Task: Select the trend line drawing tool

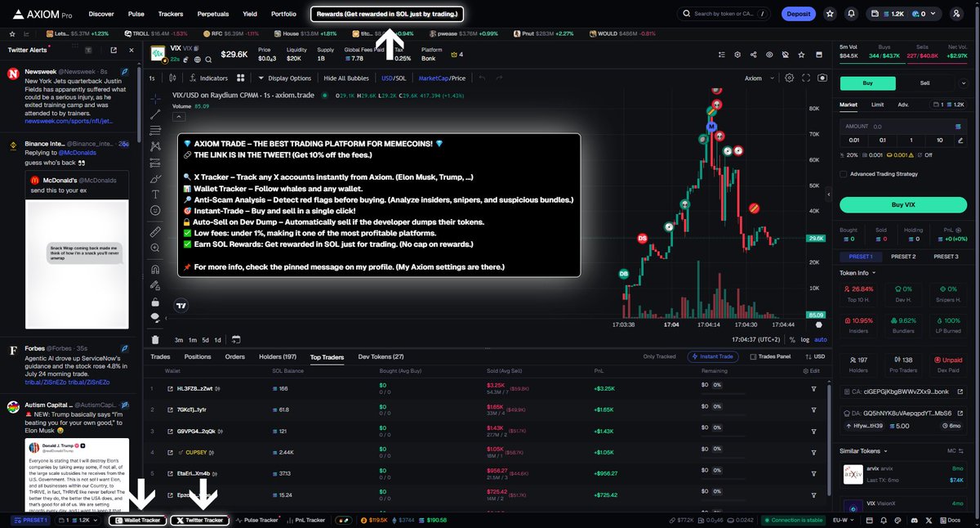Action: [155, 114]
